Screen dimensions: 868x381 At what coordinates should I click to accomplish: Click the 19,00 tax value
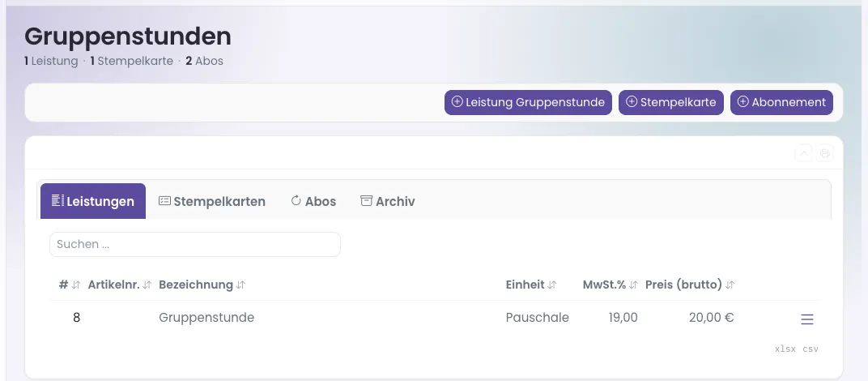[623, 318]
